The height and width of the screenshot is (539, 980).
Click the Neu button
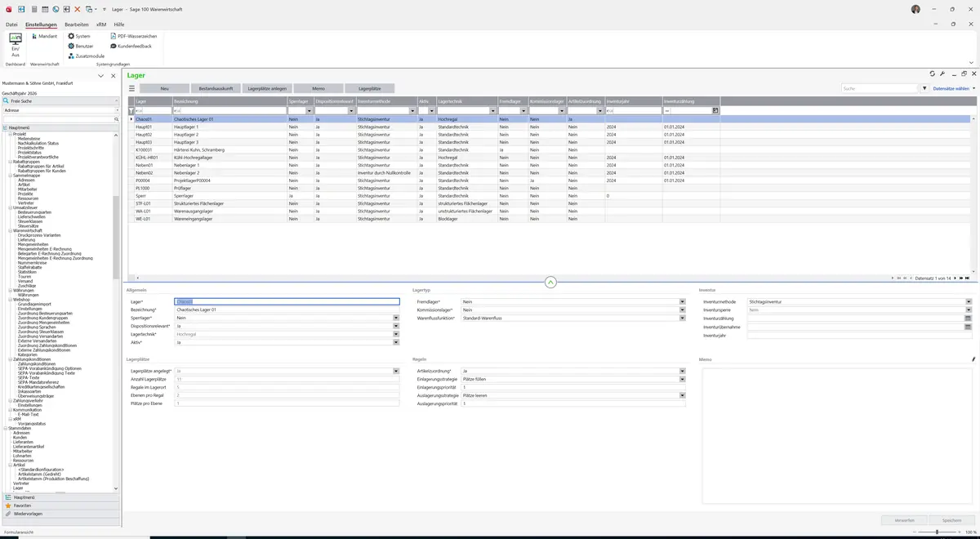164,88
